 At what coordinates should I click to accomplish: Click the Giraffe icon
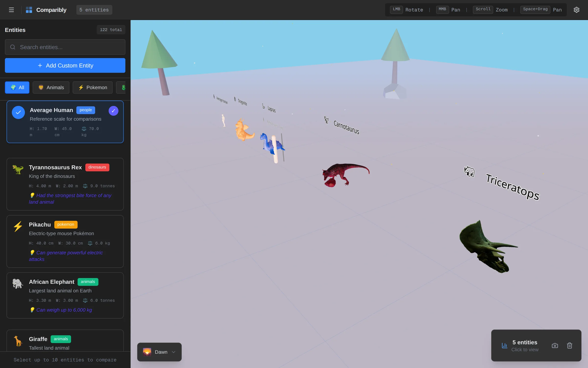coord(18,341)
